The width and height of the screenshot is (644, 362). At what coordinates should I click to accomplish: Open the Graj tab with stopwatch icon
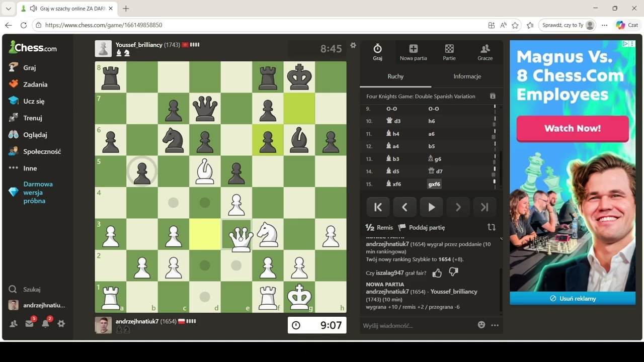(377, 52)
